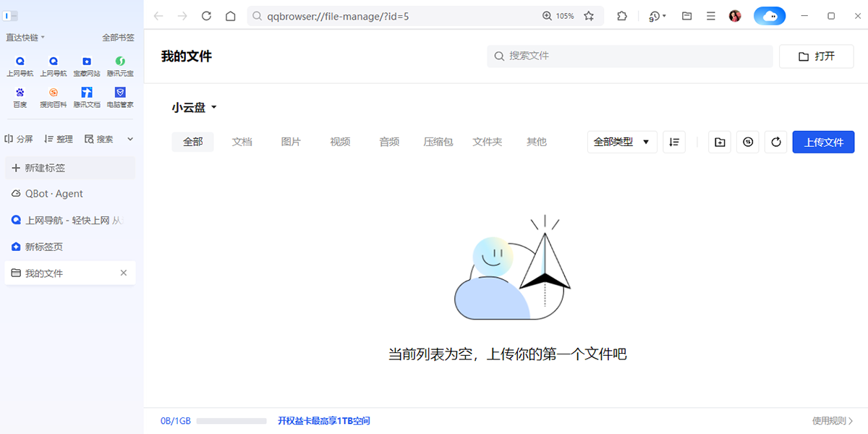This screenshot has width=868, height=434.
Task: Switch to the QBot · Agent tab
Action: click(69, 194)
